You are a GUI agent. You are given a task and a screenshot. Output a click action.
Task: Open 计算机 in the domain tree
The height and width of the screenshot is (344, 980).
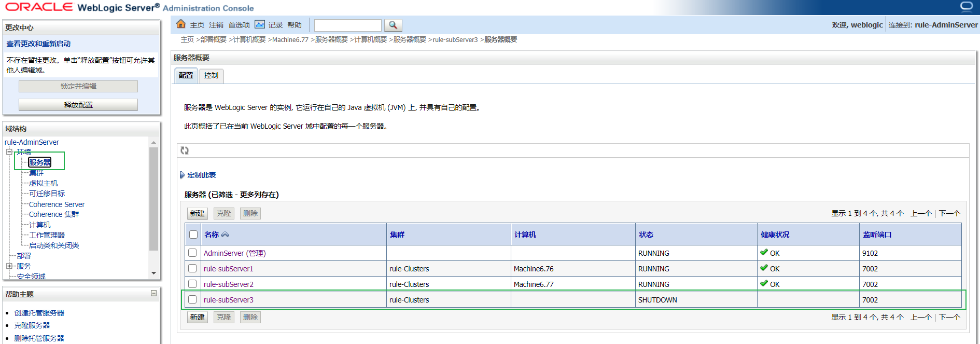[x=40, y=225]
